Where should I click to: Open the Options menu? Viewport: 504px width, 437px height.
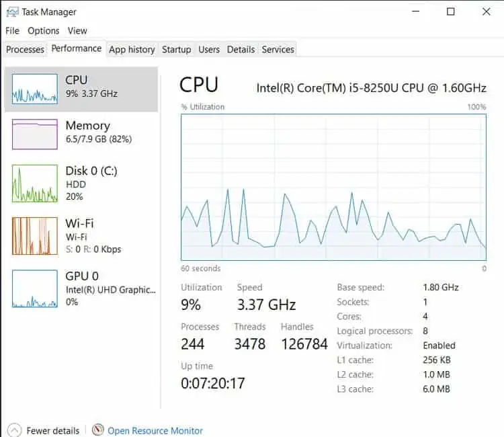44,31
